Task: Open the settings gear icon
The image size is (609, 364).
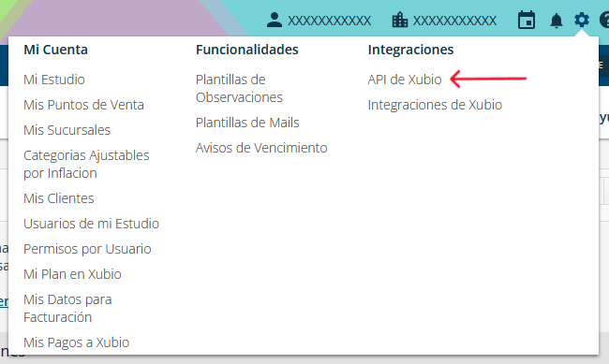Action: (582, 20)
